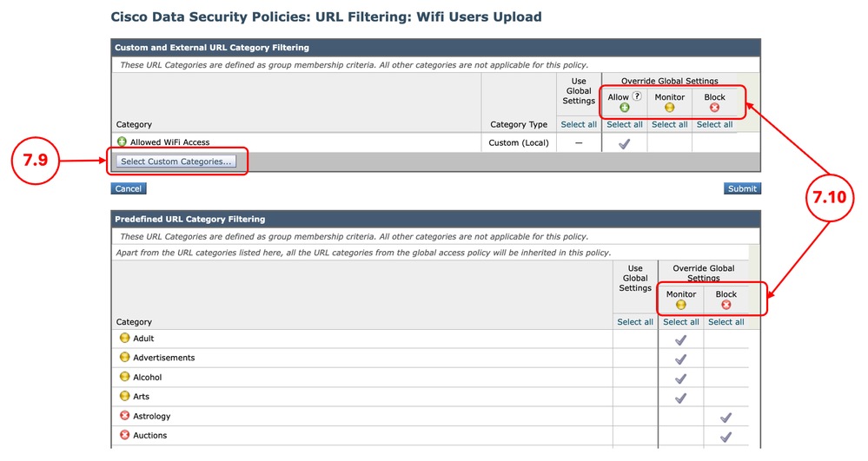The height and width of the screenshot is (461, 868).
Task: Click the Advertisements category label
Action: [x=164, y=358]
